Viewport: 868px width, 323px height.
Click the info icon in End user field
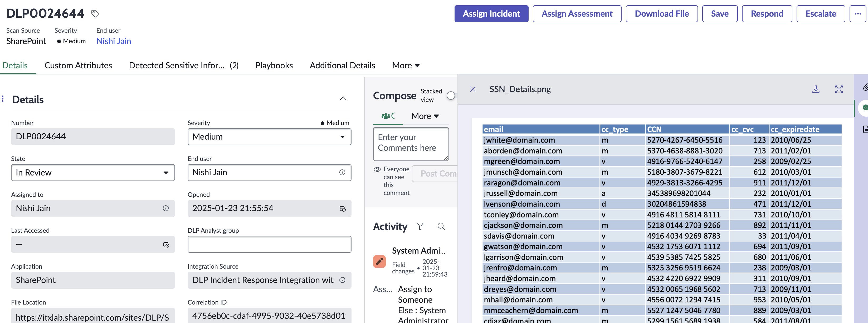342,173
